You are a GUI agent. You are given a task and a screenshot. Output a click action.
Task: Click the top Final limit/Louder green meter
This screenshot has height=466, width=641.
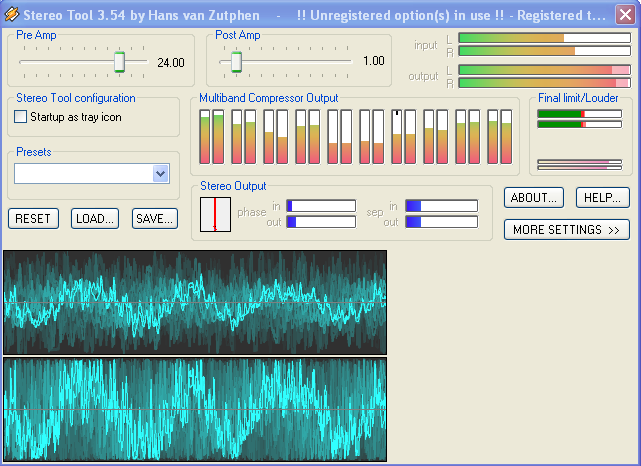pos(580,114)
